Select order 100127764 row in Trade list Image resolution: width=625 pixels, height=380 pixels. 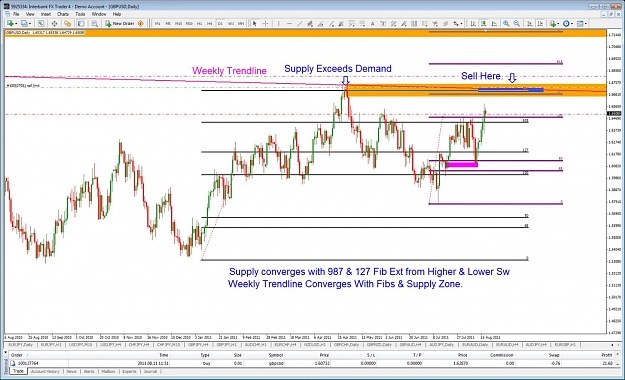coord(311,363)
